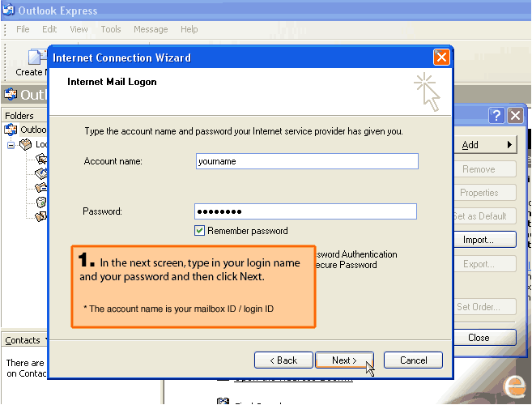Viewport: 532px width, 405px height.
Task: Click the accounts dialog help question-mark icon
Action: tap(496, 116)
